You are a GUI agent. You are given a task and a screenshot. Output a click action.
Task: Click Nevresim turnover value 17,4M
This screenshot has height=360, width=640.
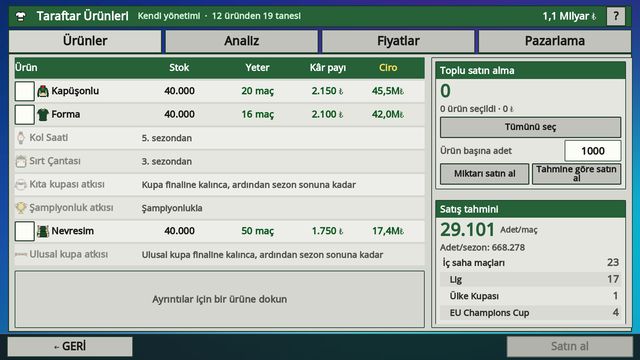(388, 231)
